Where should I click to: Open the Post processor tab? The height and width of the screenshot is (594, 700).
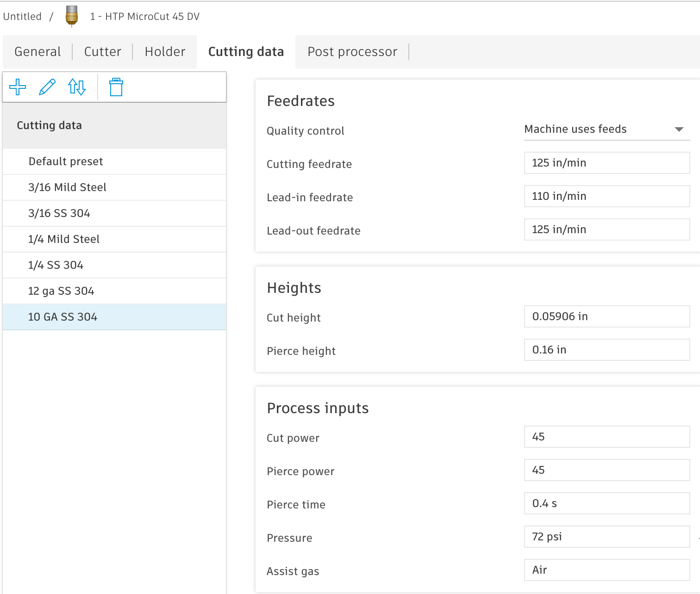[352, 52]
